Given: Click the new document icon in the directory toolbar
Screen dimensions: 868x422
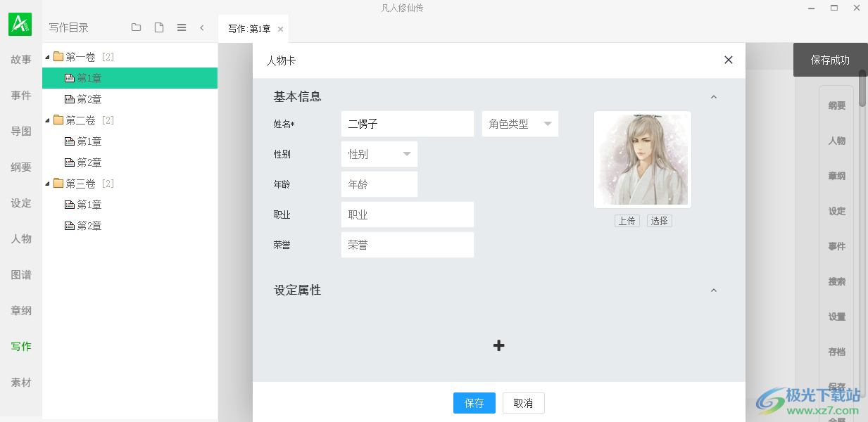Looking at the screenshot, I should tap(158, 27).
